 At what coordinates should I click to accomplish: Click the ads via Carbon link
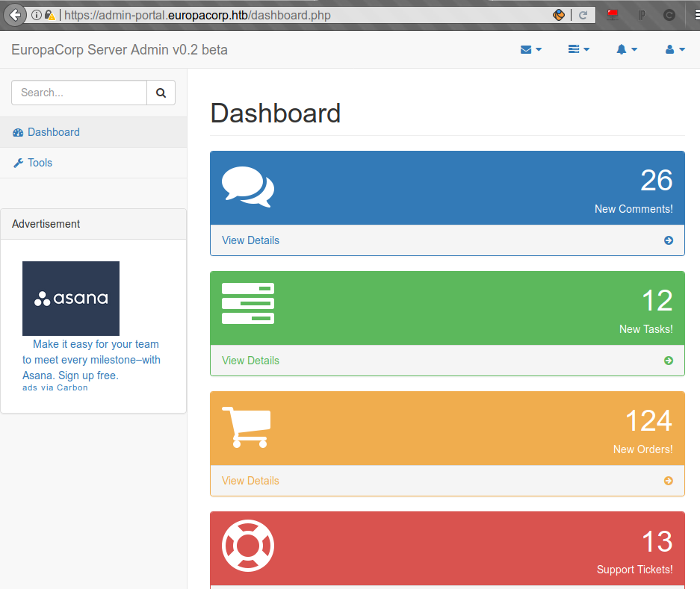pyautogui.click(x=55, y=387)
